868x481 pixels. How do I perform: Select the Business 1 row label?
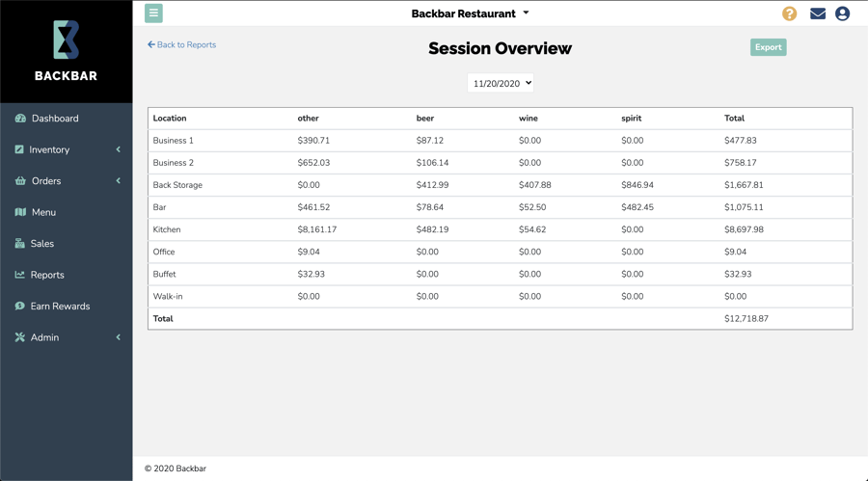pyautogui.click(x=174, y=141)
